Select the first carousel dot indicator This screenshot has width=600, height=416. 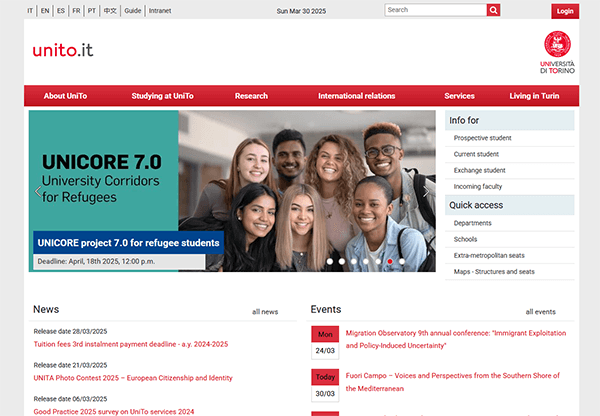click(x=329, y=261)
